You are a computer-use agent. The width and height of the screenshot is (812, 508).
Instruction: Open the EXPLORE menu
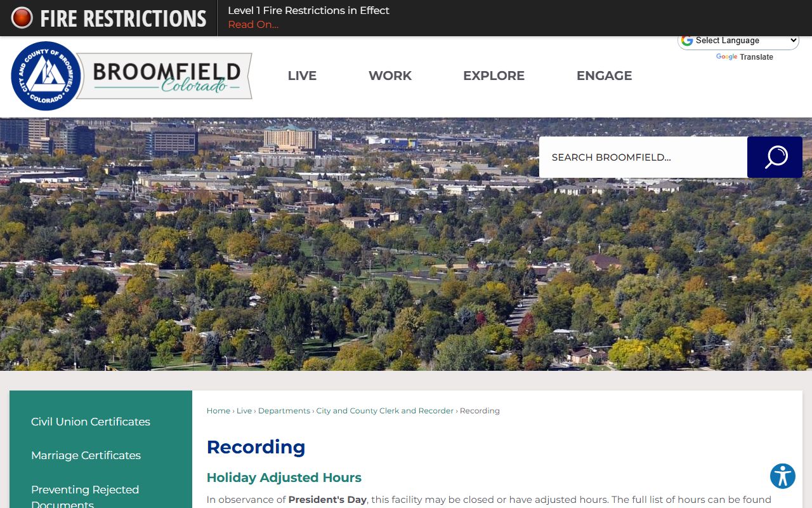[494, 76]
